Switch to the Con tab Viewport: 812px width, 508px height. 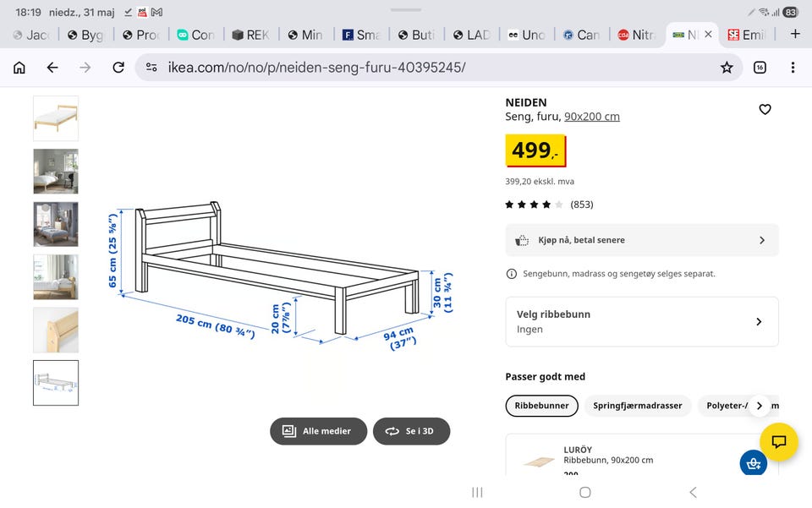(x=195, y=35)
